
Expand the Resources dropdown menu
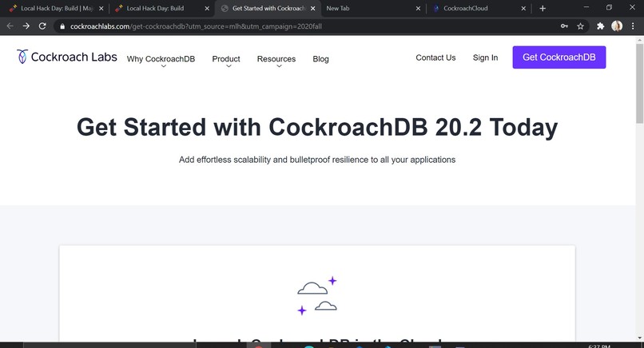click(x=276, y=59)
